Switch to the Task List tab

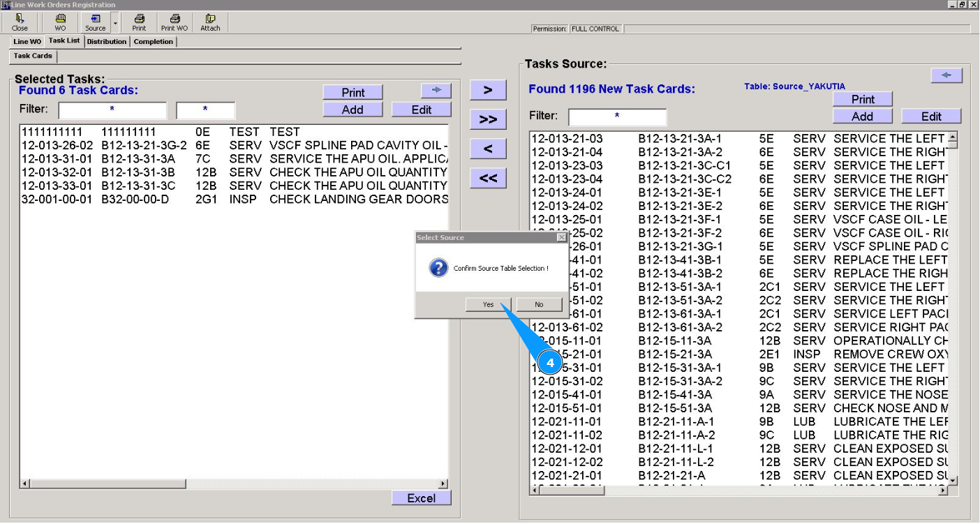pos(64,41)
